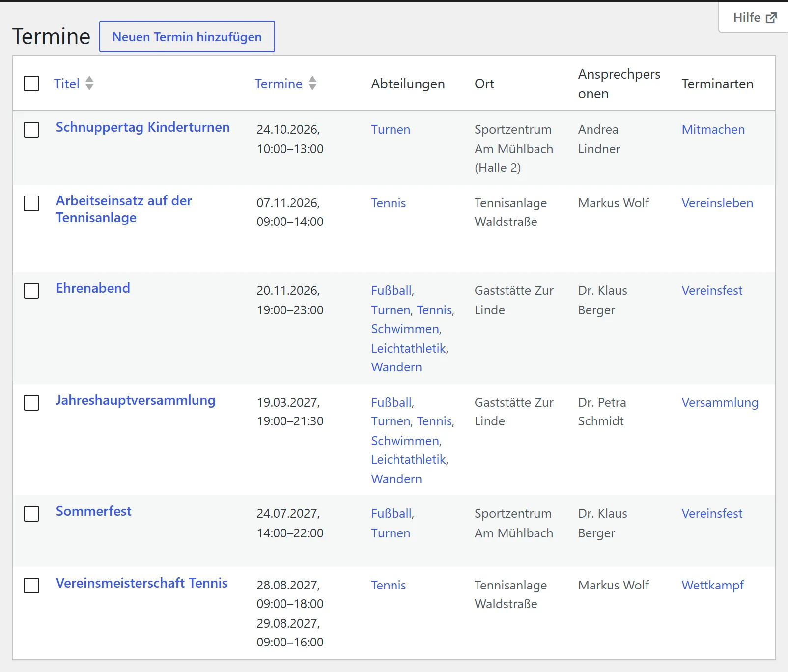
Task: Toggle the select-all checkbox in header
Action: [31, 84]
